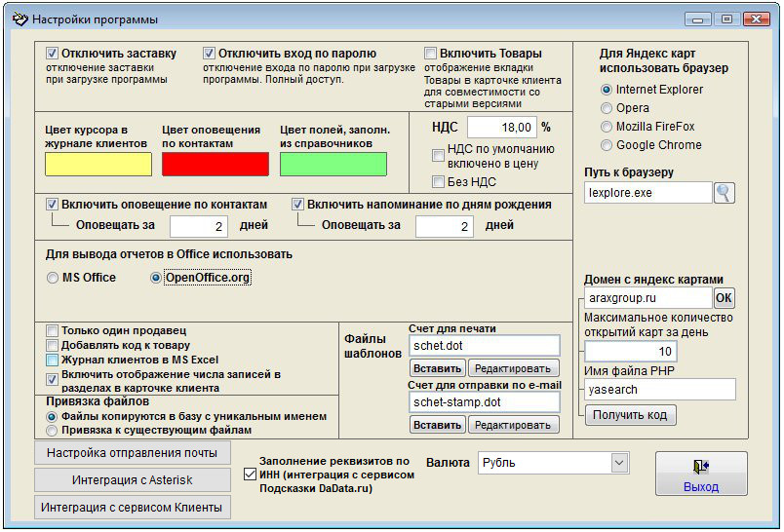The width and height of the screenshot is (784, 532).
Task: Uncheck 'Отключить заставку' checkbox
Action: point(52,53)
